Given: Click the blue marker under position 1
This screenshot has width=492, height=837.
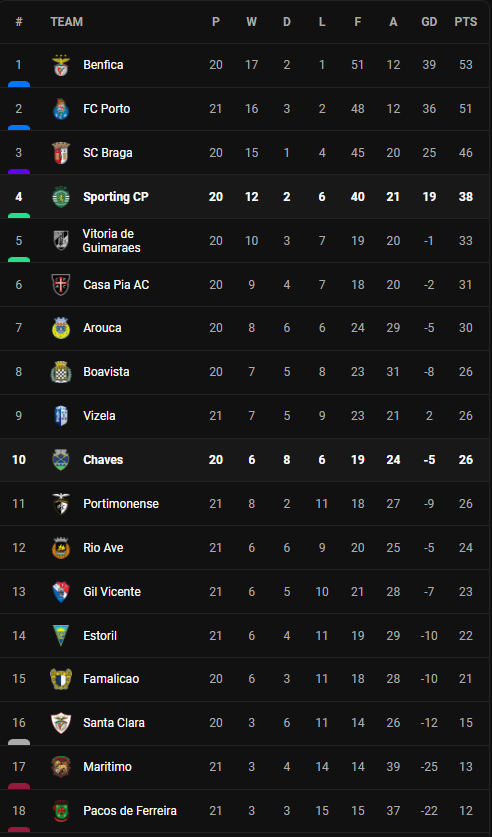Looking at the screenshot, I should [19, 84].
